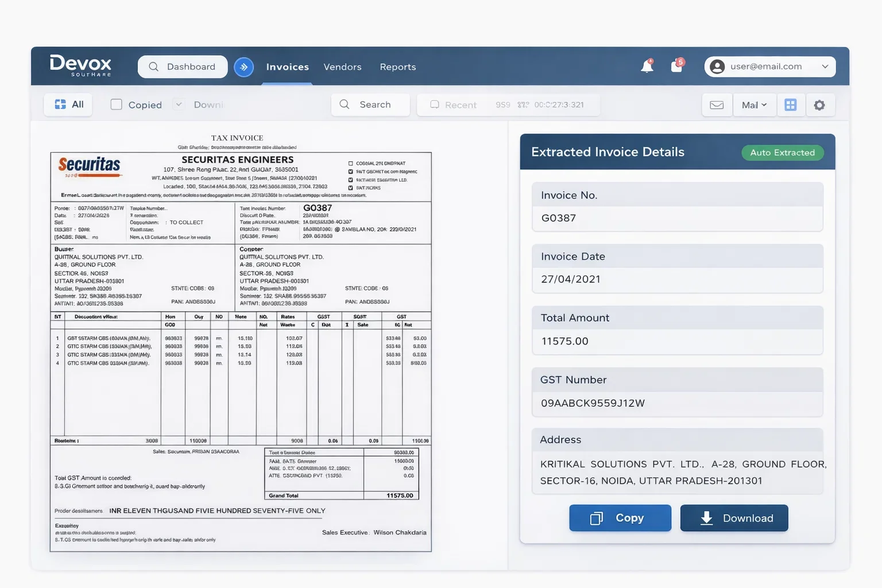The width and height of the screenshot is (882, 588).
Task: Switch to the Vendors tab
Action: tap(342, 67)
